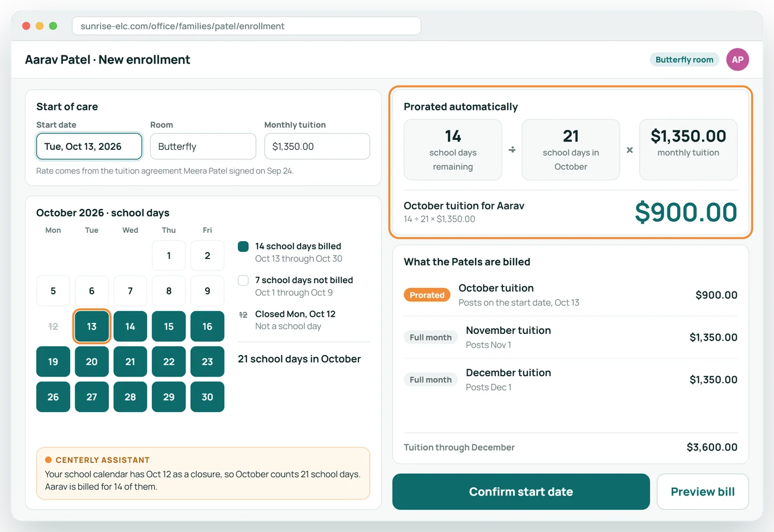The width and height of the screenshot is (774, 532).
Task: Click the November Full month badge
Action: tap(431, 337)
